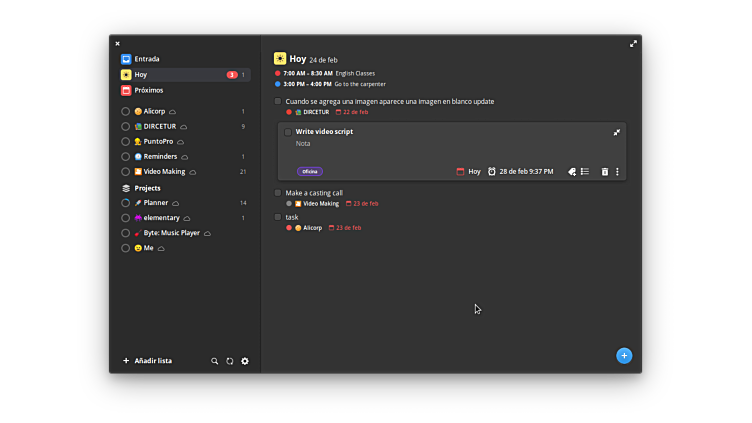Open the three-dot task options menu
The width and height of the screenshot is (752, 423).
[617, 172]
